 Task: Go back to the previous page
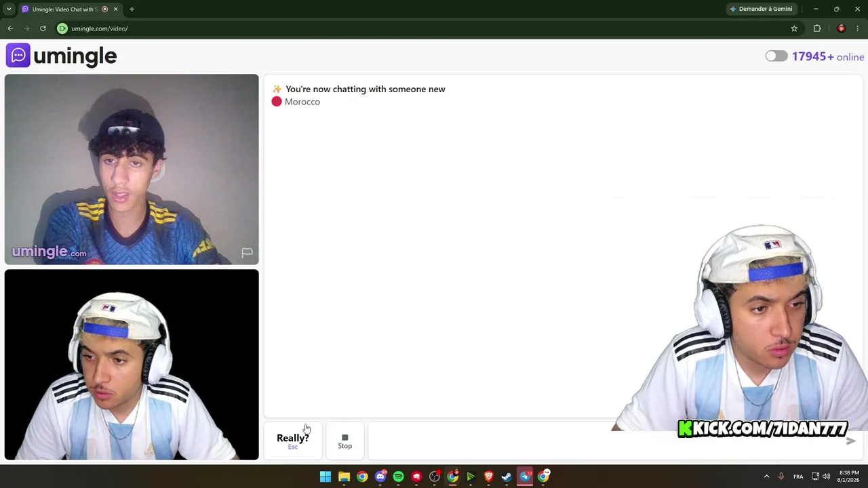(x=10, y=28)
